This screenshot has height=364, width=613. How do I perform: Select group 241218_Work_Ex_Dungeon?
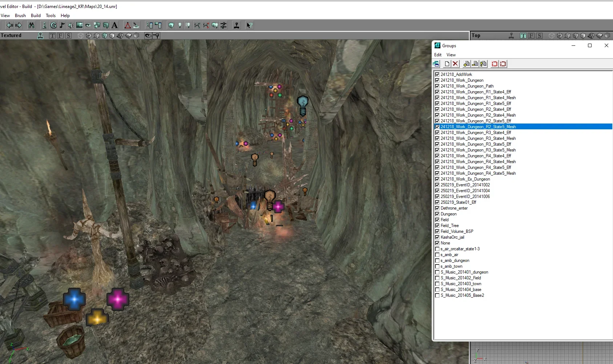pos(465,179)
